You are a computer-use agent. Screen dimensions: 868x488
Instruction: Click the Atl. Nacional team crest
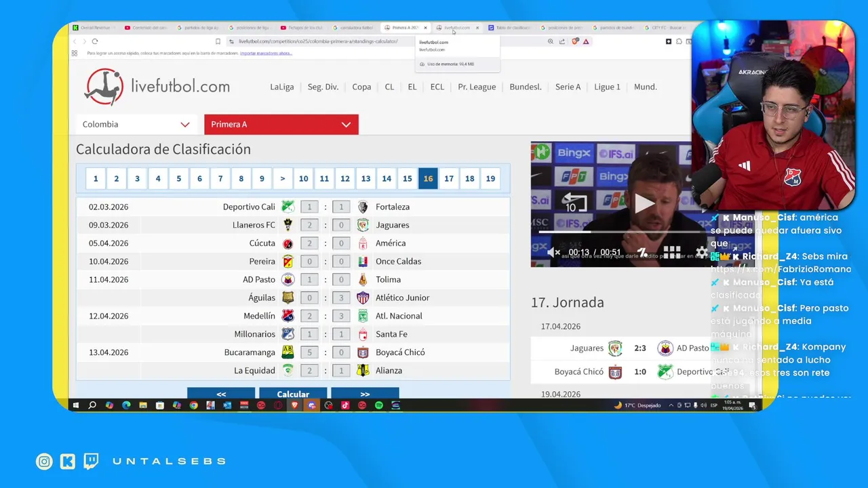click(x=363, y=316)
